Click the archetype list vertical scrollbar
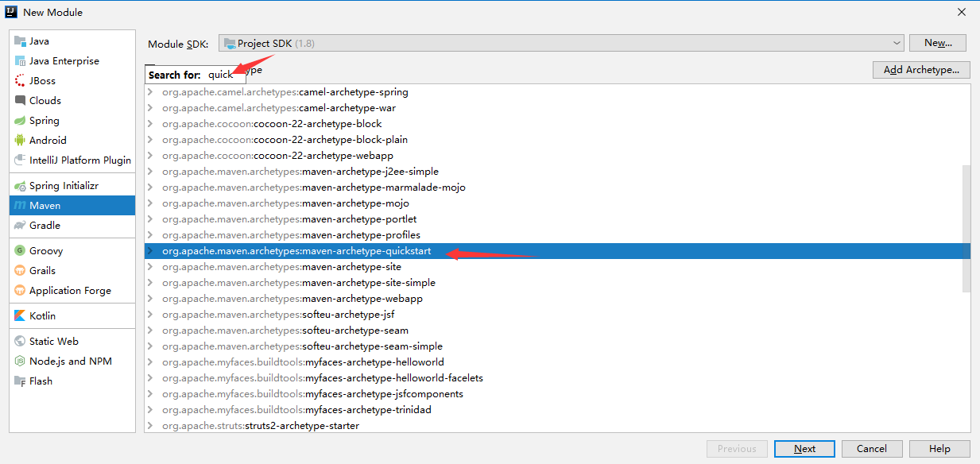This screenshot has height=464, width=980. point(966,228)
